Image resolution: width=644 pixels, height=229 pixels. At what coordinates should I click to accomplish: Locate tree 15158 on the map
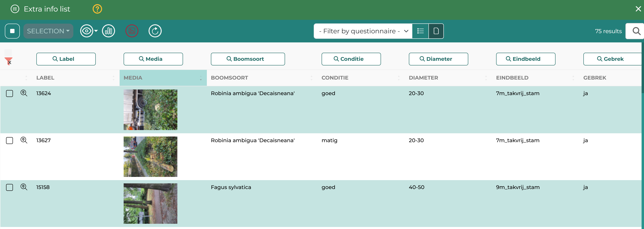click(x=24, y=187)
